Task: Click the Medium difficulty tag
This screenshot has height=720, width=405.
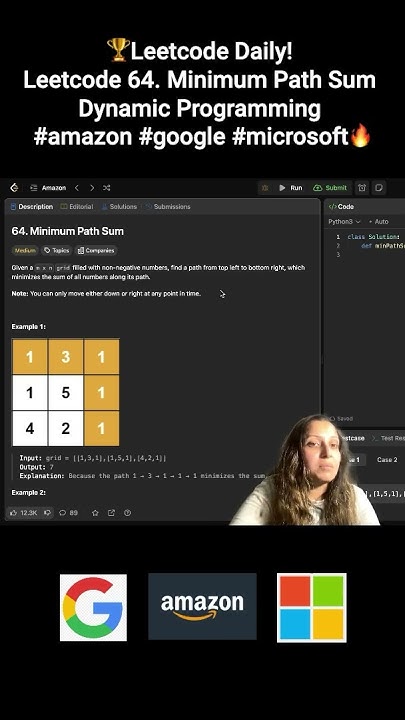Action: pos(25,250)
